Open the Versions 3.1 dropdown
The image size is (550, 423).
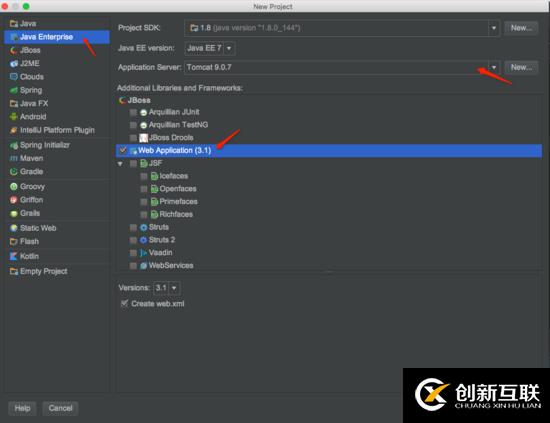167,288
